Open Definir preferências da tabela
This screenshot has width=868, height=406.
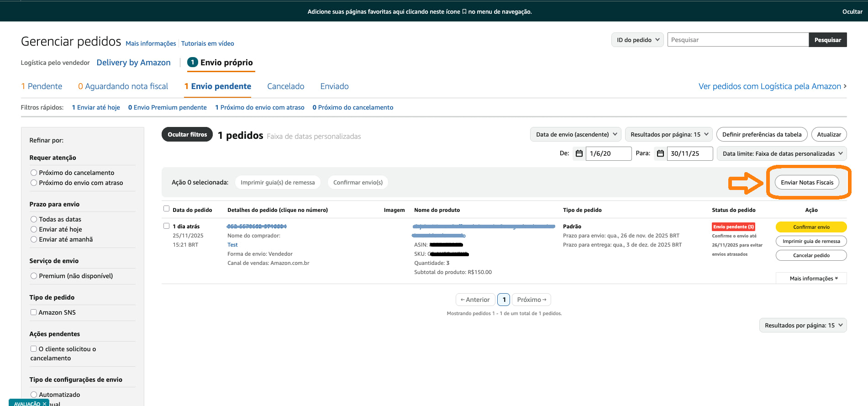762,134
